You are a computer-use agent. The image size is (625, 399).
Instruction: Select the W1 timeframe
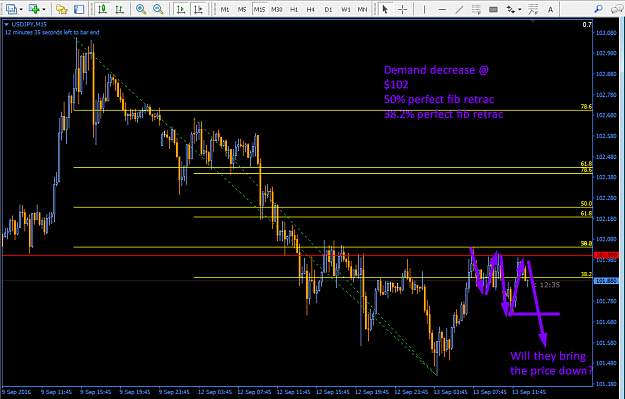[346, 9]
